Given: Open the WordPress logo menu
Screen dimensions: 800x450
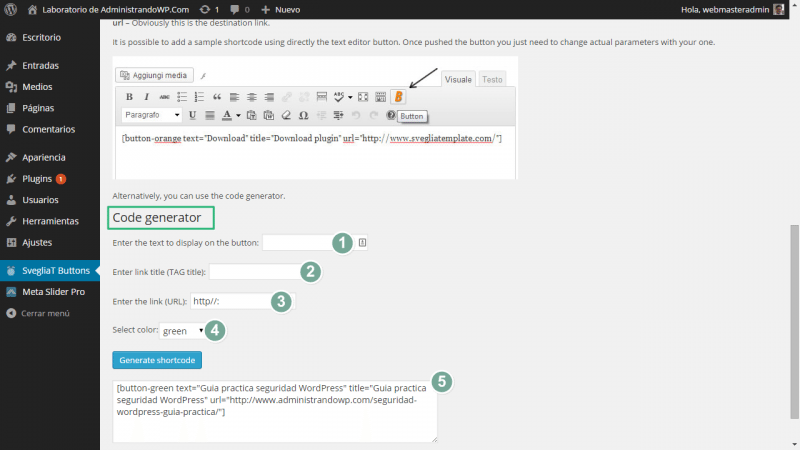Looking at the screenshot, I should [x=10, y=9].
